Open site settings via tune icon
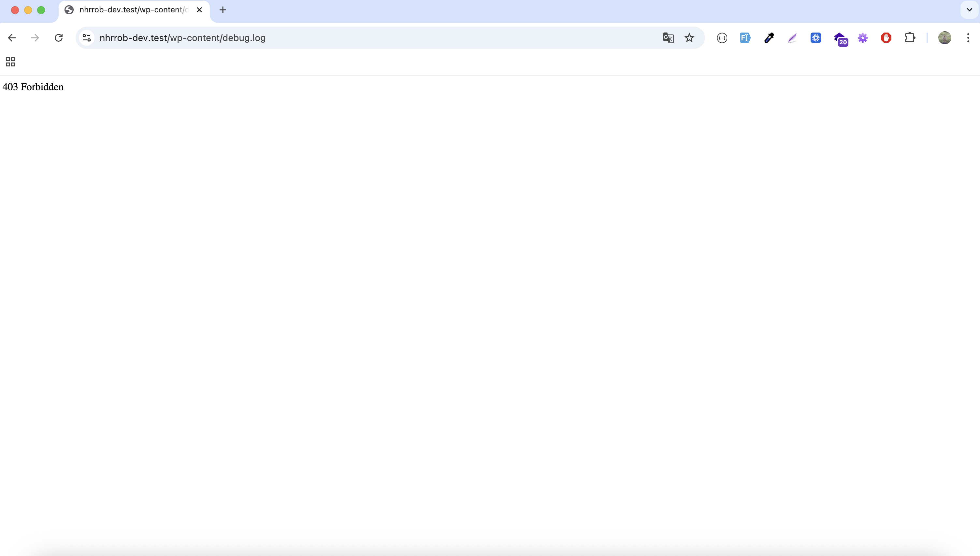Image resolution: width=980 pixels, height=556 pixels. (86, 37)
